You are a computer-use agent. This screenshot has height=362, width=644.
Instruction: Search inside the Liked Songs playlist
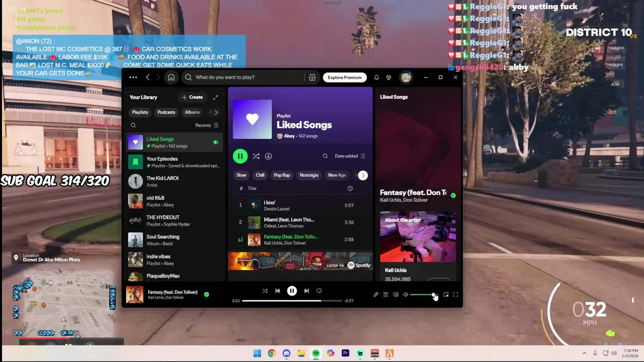(325, 156)
